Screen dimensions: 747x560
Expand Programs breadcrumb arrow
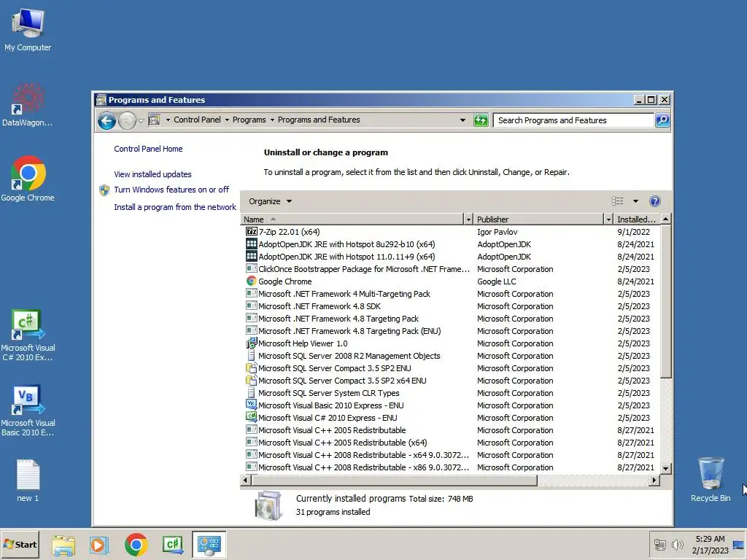[272, 120]
